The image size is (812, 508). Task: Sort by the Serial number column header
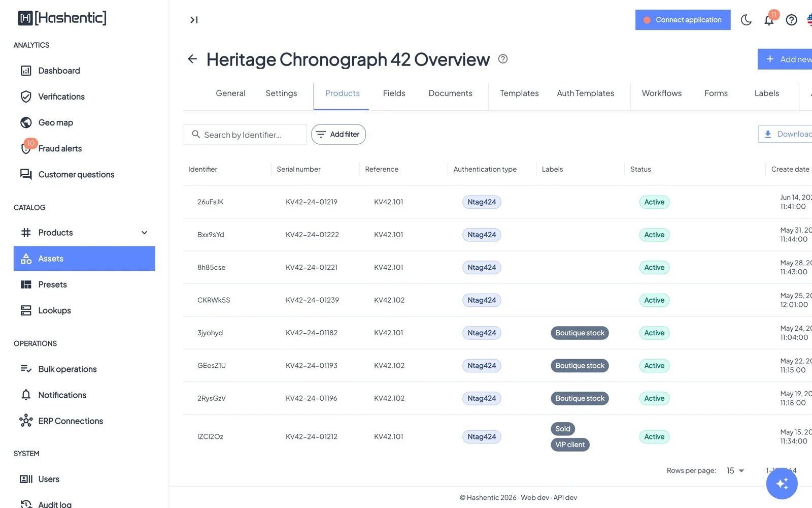[x=298, y=169]
